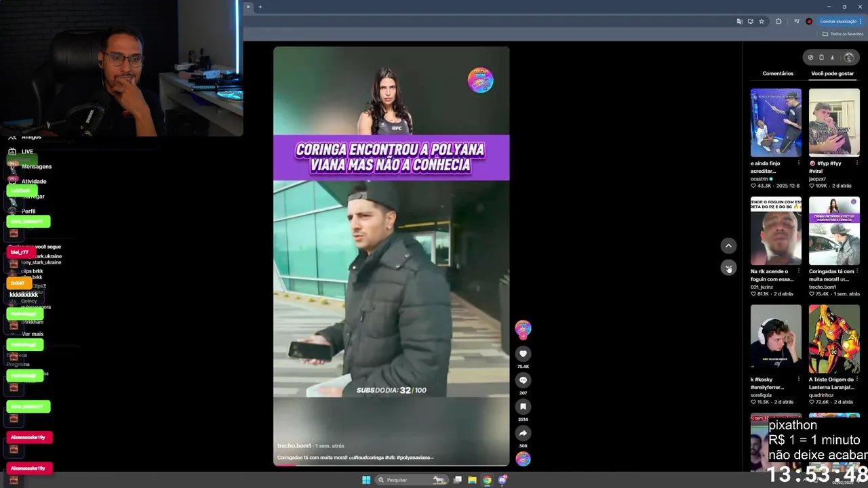This screenshot has width=868, height=488.
Task: Open the Discord icon in the taskbar
Action: pyautogui.click(x=502, y=480)
